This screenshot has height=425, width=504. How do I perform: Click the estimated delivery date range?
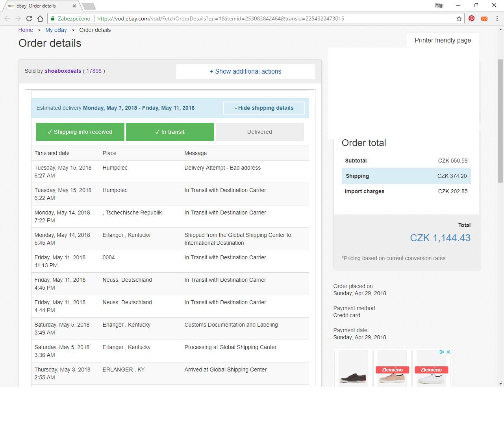coord(139,108)
